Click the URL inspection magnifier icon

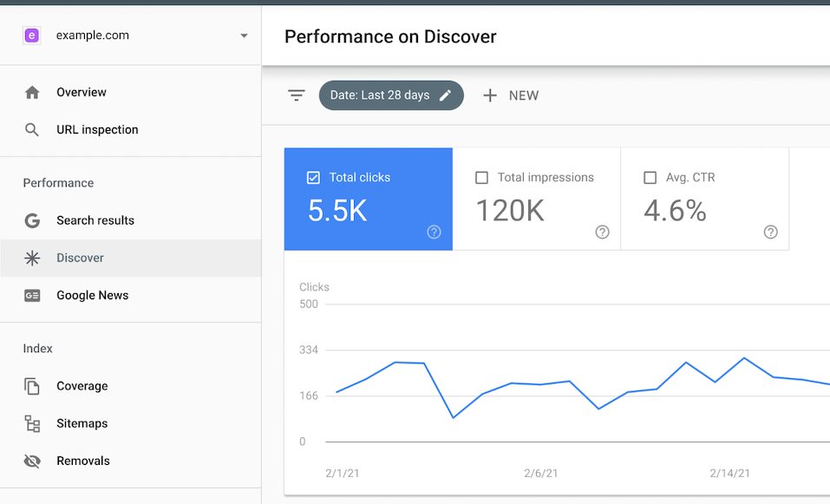tap(32, 130)
